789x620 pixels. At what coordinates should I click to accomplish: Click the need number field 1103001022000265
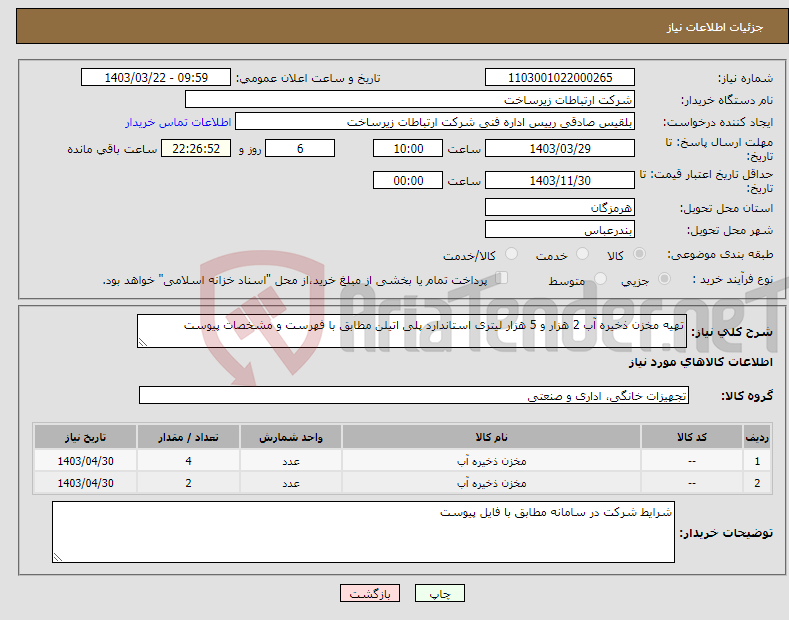pyautogui.click(x=560, y=78)
